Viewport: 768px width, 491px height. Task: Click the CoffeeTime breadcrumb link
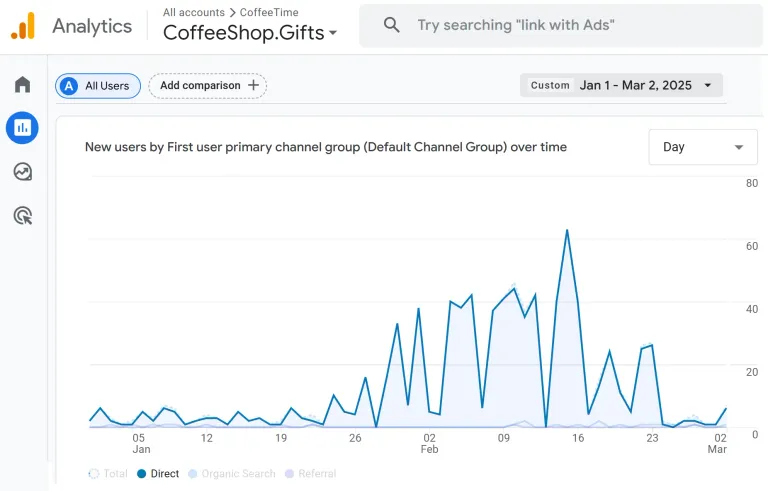(x=269, y=12)
